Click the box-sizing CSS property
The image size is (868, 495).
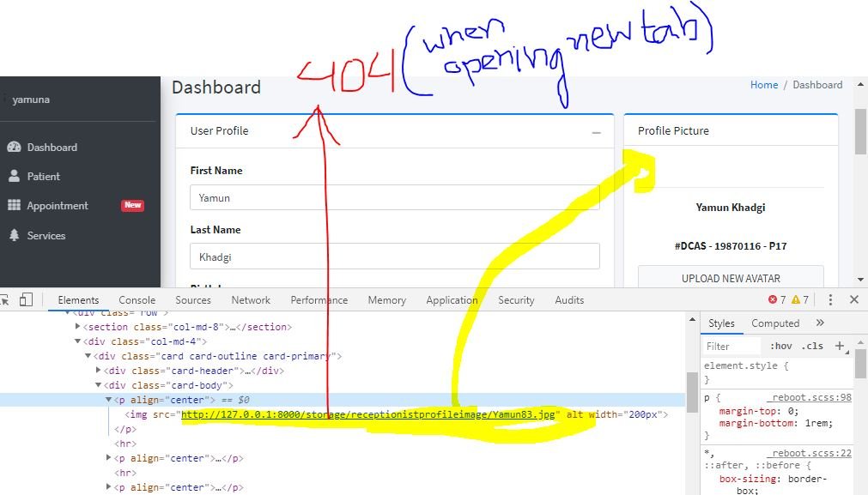coord(748,479)
